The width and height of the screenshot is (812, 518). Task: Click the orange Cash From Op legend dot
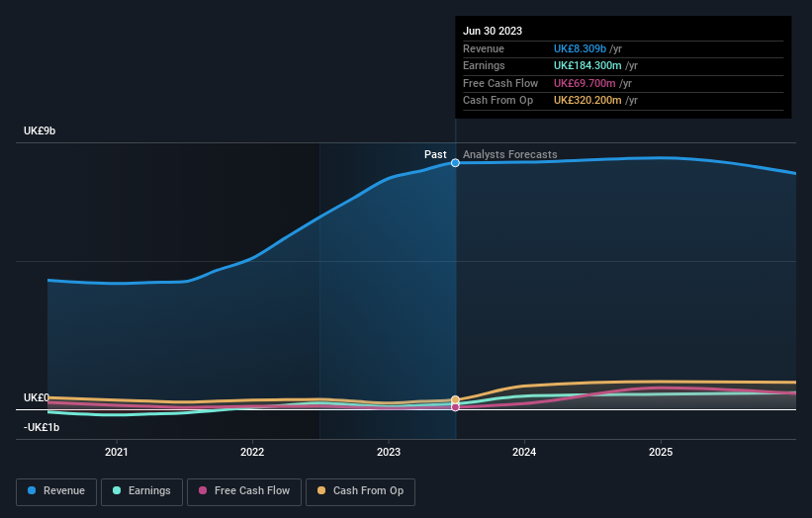pyautogui.click(x=321, y=490)
